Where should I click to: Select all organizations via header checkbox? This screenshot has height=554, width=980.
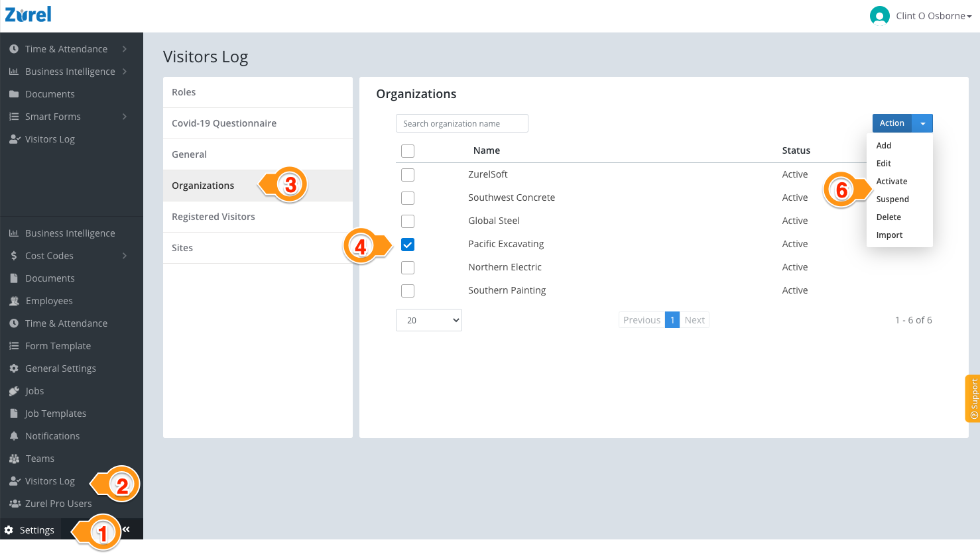click(x=407, y=150)
